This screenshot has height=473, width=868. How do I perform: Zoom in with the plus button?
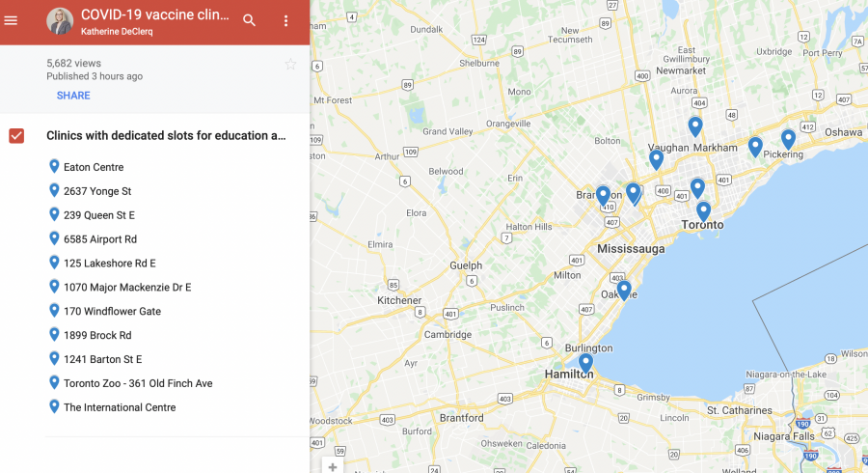click(333, 467)
